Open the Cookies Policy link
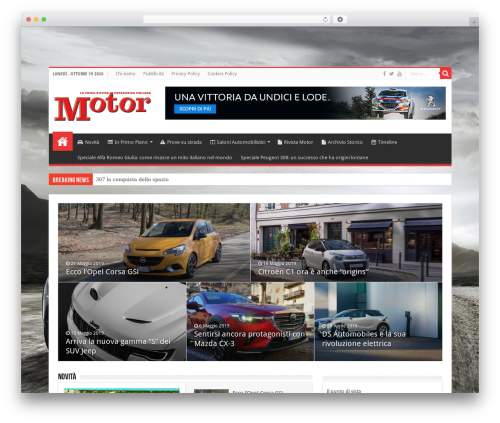Screen dimensions: 500x423 point(222,74)
